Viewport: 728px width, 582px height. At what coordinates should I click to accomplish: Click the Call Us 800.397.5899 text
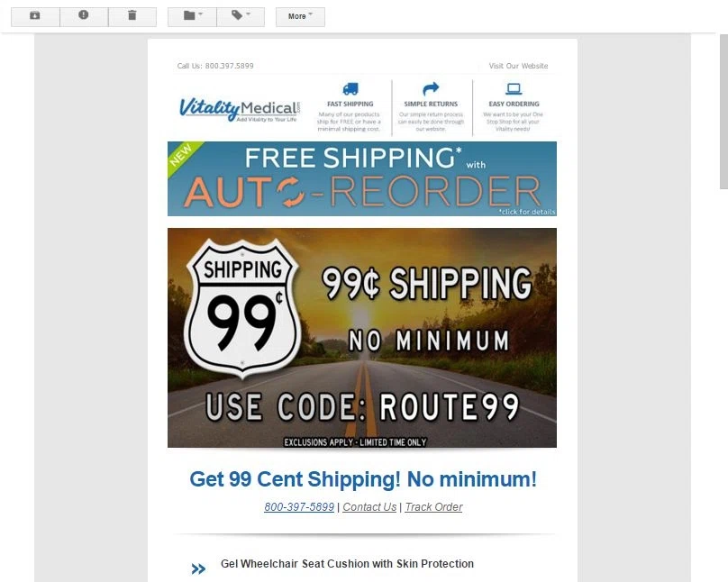coord(215,66)
